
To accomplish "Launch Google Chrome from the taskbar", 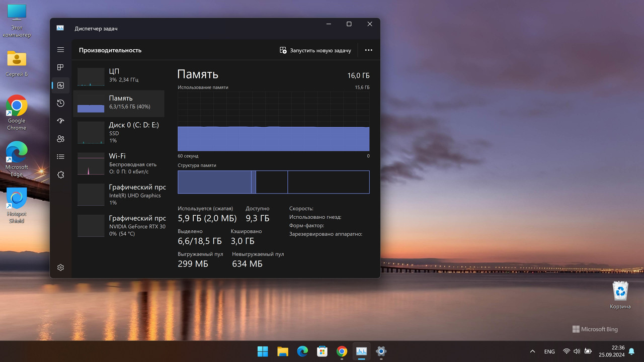I will click(x=342, y=351).
